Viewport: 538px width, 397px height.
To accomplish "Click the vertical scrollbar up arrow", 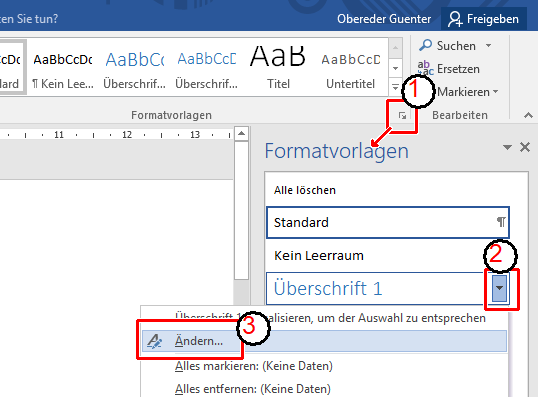I will click(242, 133).
